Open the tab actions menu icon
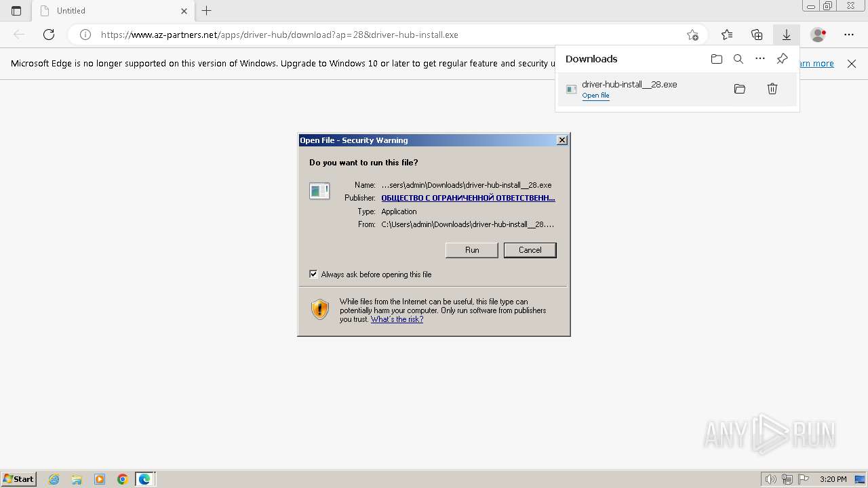The width and height of the screenshot is (868, 488). point(16,11)
